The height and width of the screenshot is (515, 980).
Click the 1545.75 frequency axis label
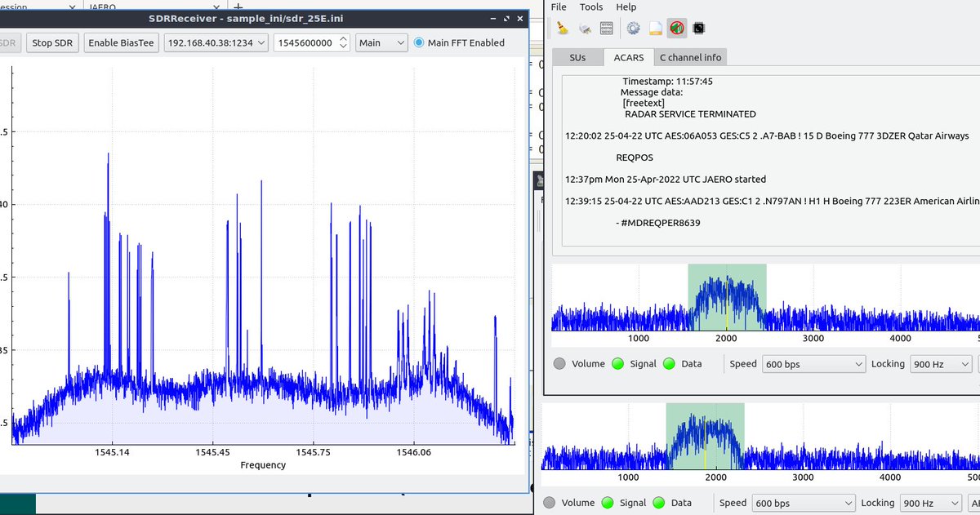pos(313,451)
